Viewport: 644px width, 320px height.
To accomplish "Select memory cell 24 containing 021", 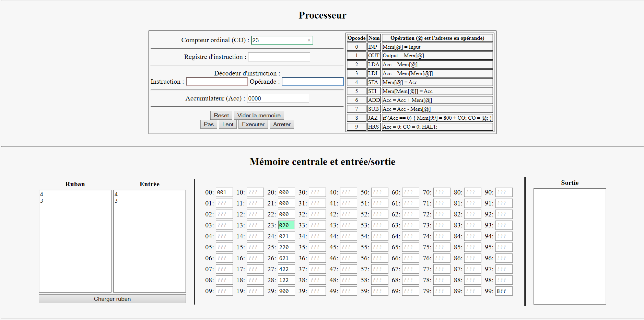I will coord(286,236).
